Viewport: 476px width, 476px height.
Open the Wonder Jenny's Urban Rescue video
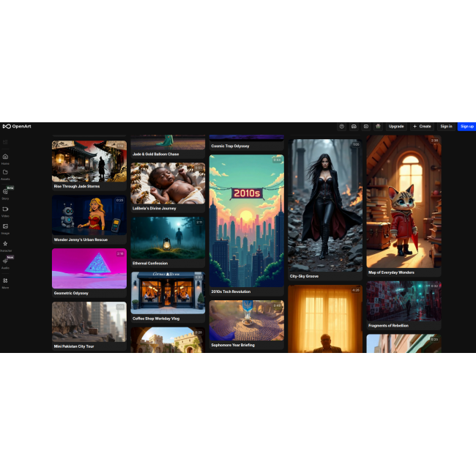pos(89,215)
